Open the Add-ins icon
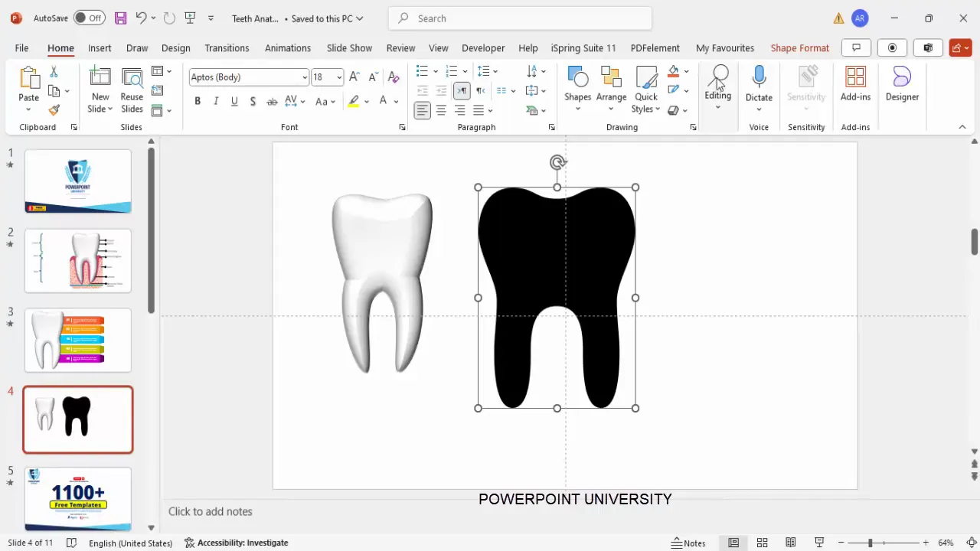Image resolution: width=980 pixels, height=551 pixels. pos(855,77)
